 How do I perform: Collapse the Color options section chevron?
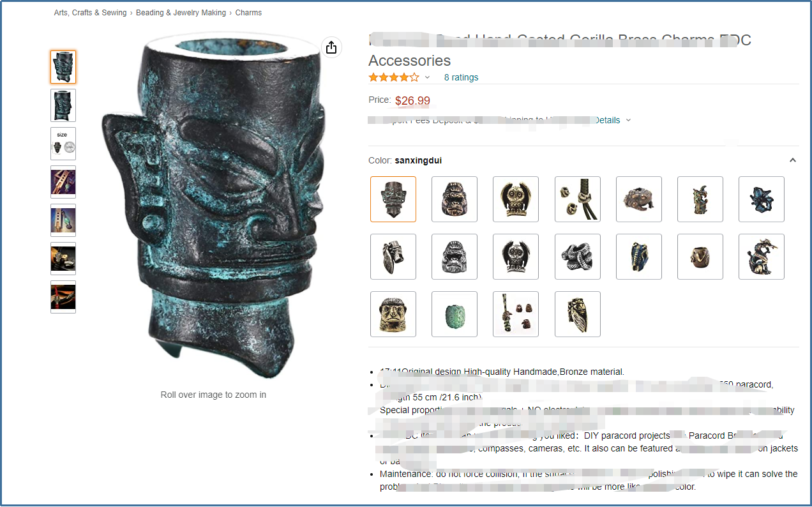[793, 160]
